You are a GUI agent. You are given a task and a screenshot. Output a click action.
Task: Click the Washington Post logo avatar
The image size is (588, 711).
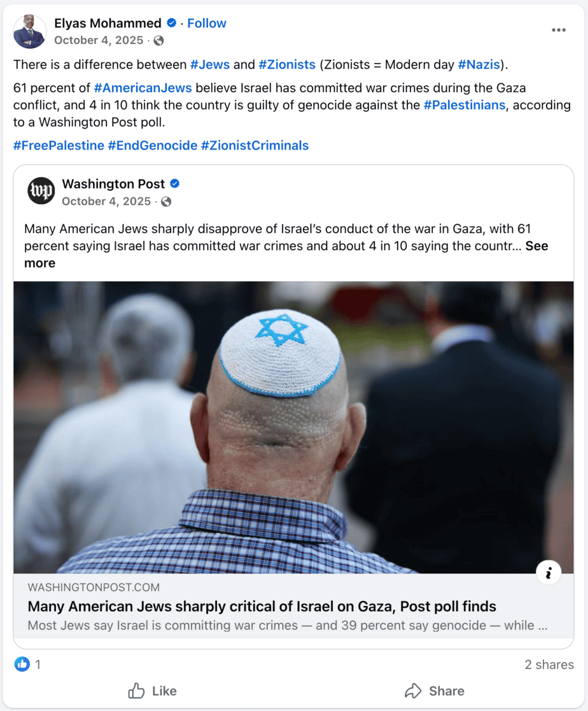41,191
